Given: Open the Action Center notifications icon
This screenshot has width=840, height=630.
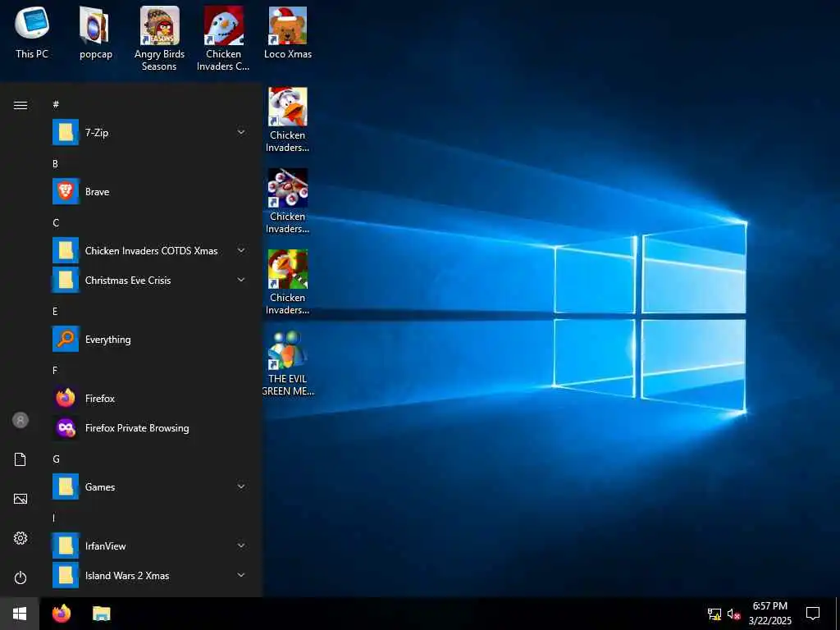Looking at the screenshot, I should coord(813,614).
